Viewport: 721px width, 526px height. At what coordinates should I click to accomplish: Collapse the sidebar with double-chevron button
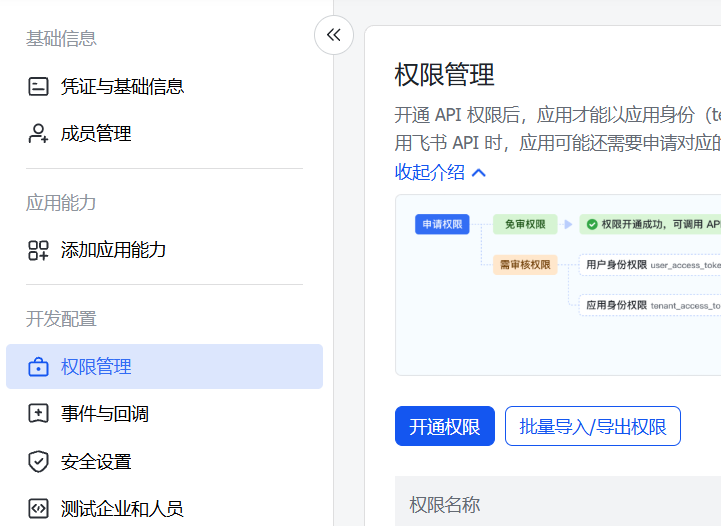(x=334, y=35)
